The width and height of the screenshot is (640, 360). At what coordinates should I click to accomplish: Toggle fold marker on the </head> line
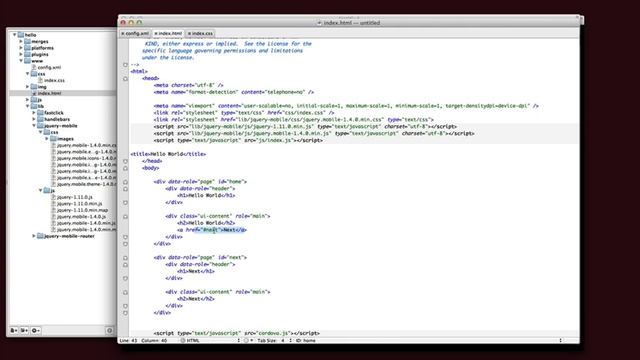(125, 161)
